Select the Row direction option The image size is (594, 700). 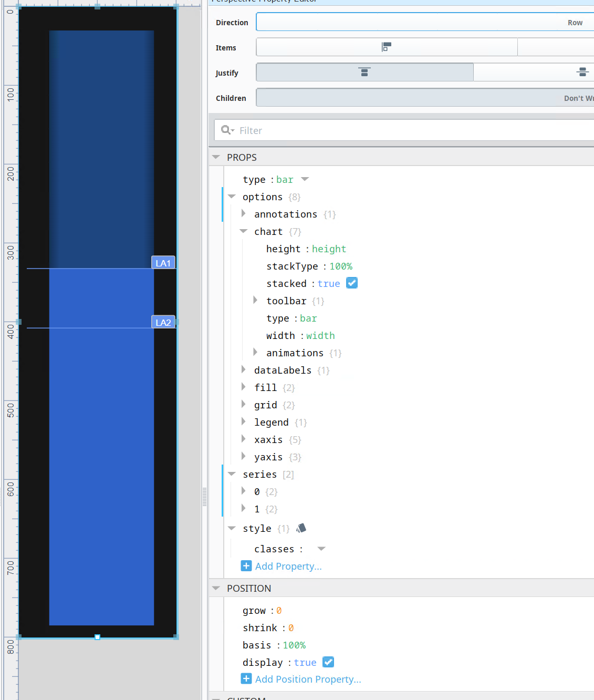tap(425, 22)
